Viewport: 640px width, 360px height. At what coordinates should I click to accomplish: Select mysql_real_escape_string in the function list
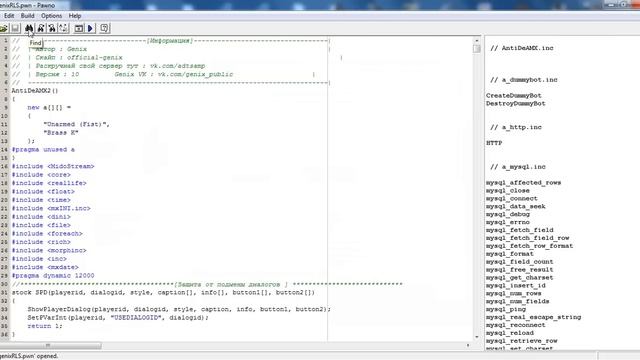coord(533,317)
